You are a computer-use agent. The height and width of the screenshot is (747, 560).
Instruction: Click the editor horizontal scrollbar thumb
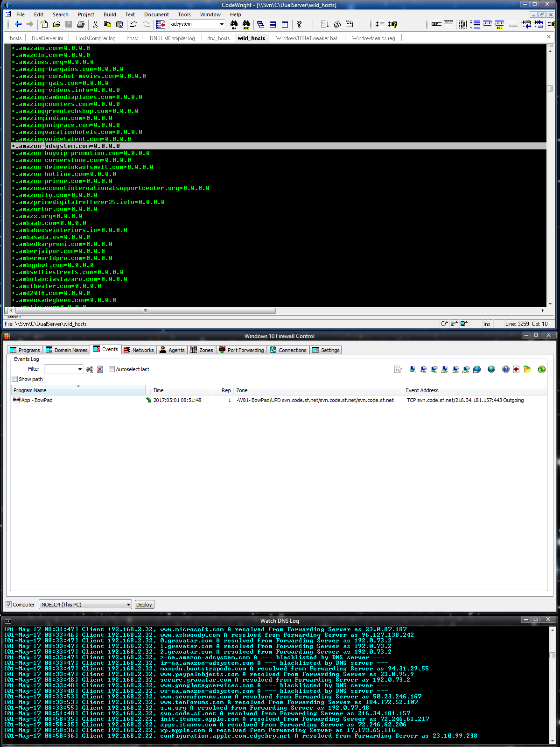pyautogui.click(x=146, y=310)
